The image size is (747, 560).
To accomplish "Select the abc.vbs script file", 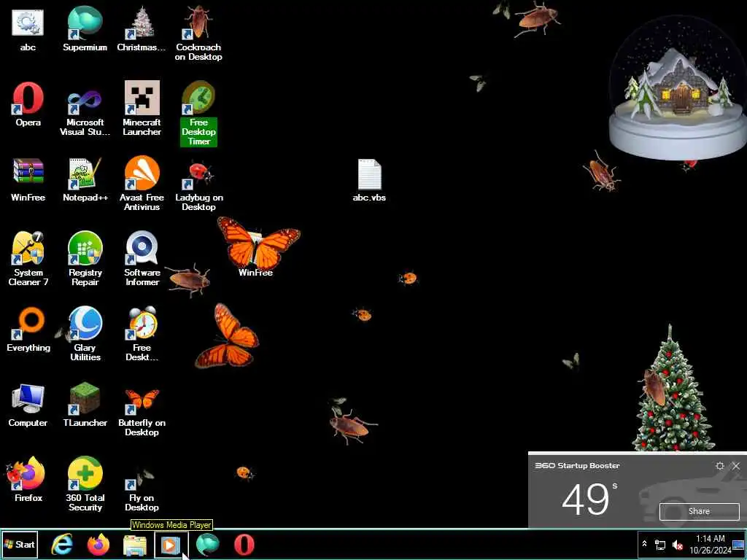I will click(369, 181).
